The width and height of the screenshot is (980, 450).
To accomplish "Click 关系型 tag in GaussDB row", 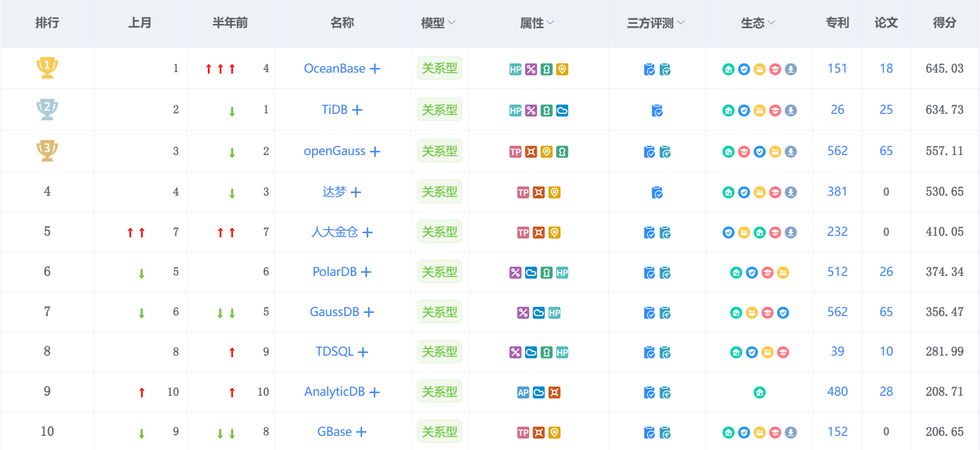I will point(439,312).
